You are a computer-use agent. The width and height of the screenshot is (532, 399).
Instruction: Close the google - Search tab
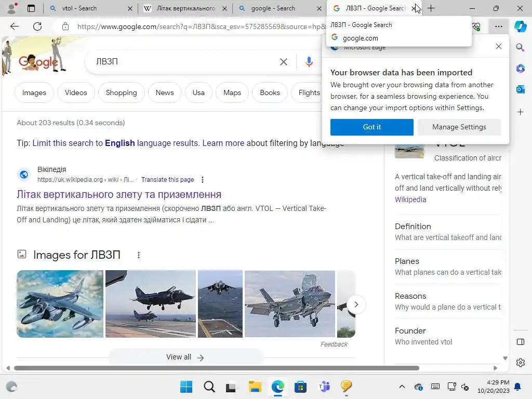pos(319,8)
